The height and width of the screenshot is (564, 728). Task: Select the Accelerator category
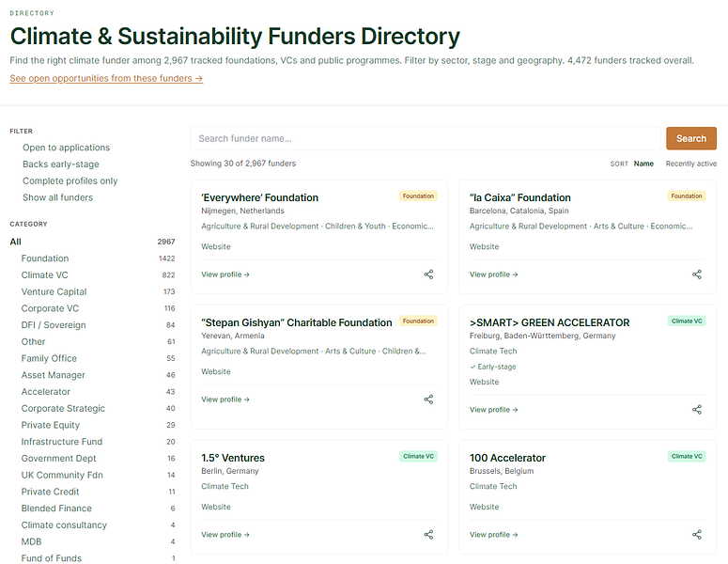[98, 392]
